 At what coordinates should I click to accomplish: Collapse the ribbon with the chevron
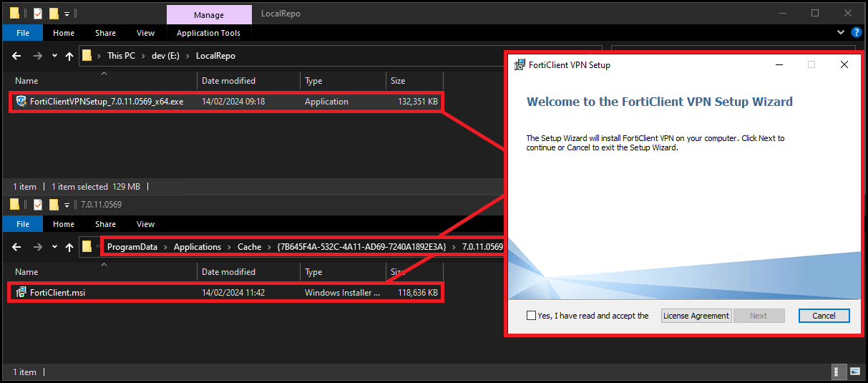841,33
